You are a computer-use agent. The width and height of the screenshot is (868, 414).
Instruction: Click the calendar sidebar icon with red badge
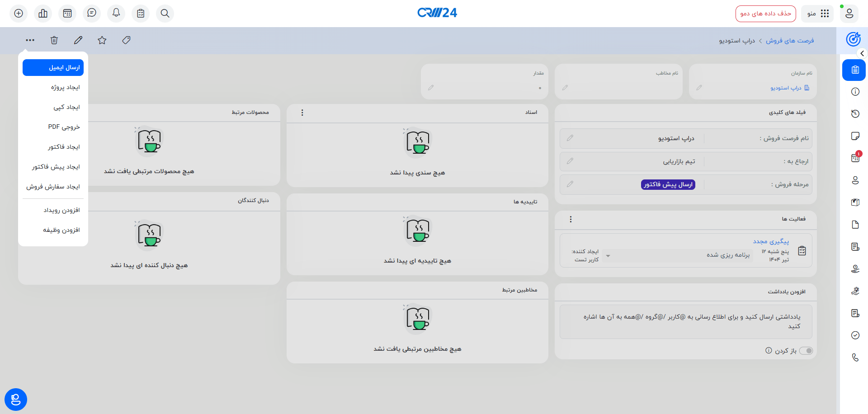click(x=855, y=158)
